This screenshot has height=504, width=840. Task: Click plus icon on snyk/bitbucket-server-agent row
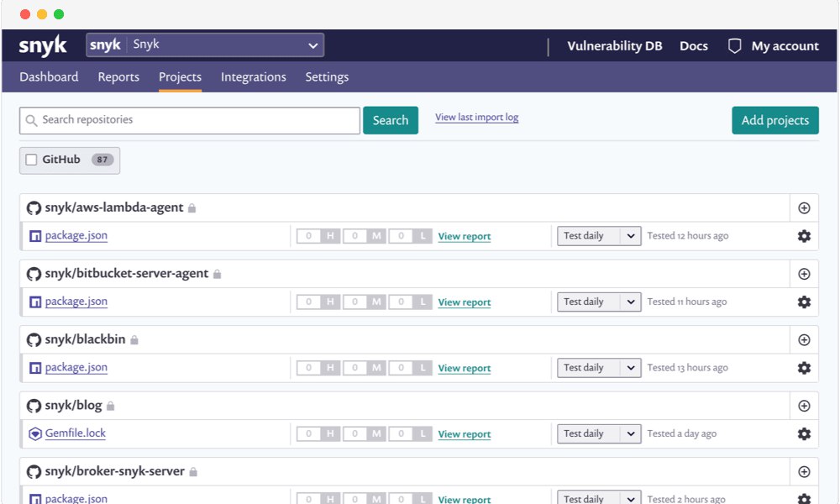[804, 274]
